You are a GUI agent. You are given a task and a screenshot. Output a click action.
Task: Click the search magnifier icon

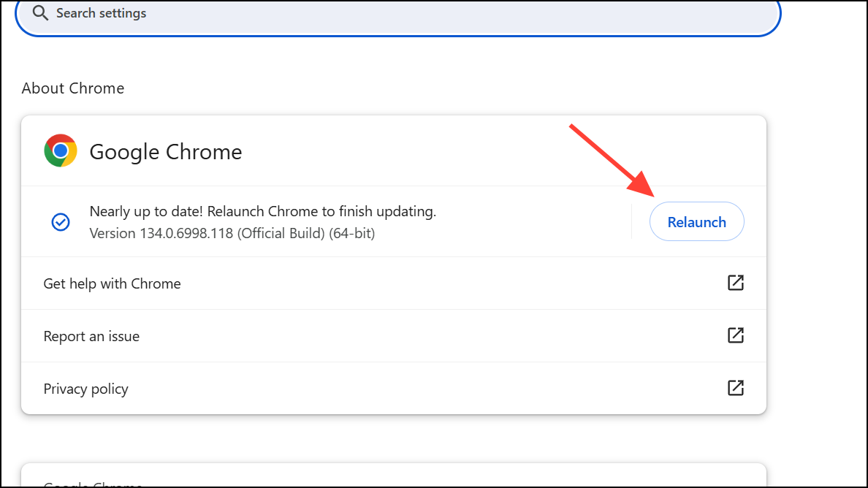click(x=40, y=12)
